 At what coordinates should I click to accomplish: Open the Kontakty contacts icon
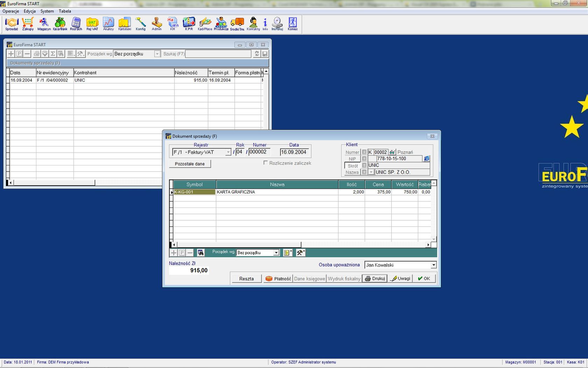(x=253, y=24)
